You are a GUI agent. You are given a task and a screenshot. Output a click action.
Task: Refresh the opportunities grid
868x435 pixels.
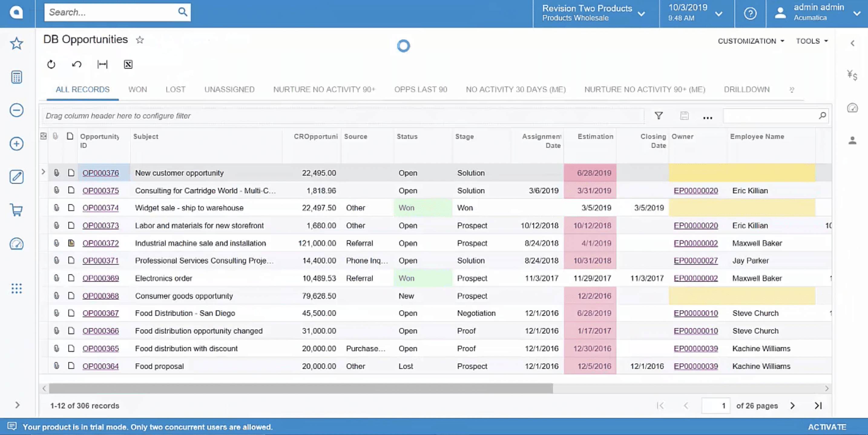coord(51,64)
